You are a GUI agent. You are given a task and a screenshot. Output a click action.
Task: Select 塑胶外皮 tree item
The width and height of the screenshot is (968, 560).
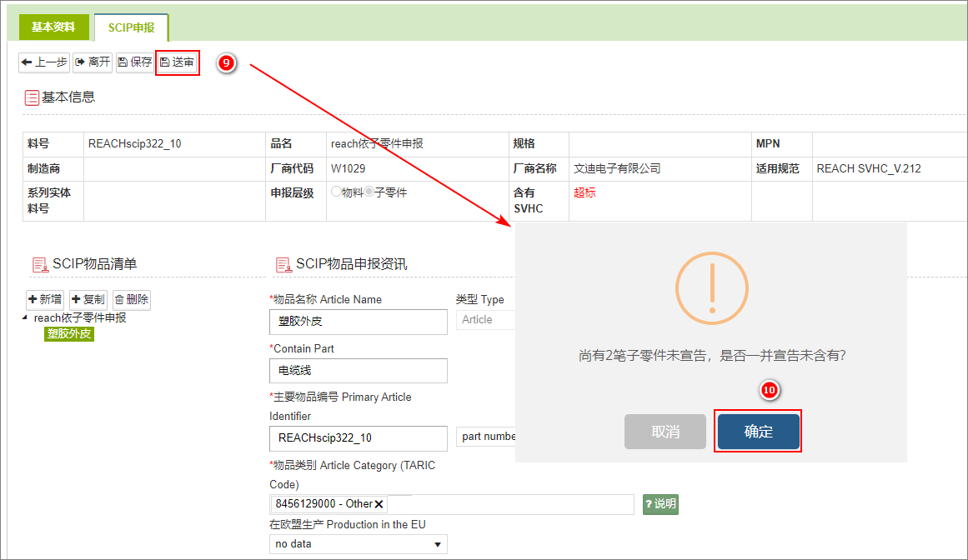(69, 333)
